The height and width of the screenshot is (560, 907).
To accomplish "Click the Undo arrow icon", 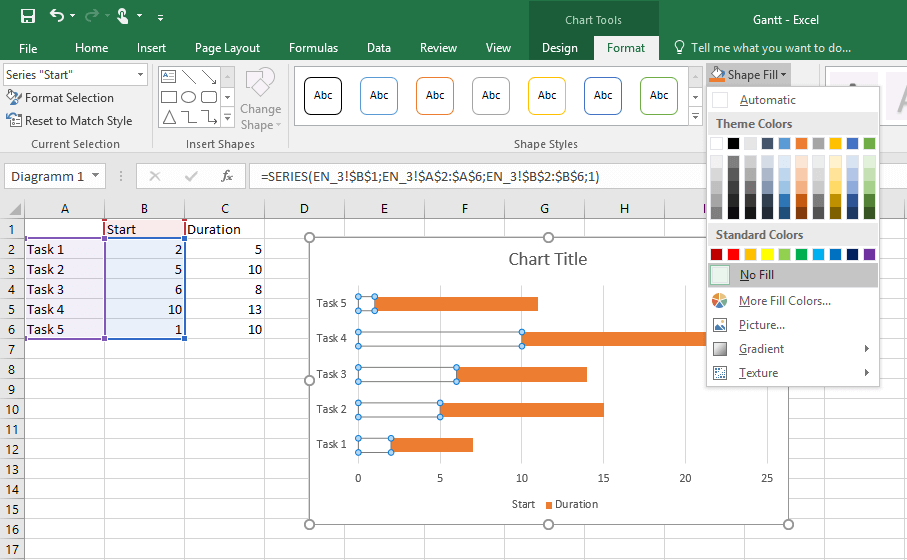I will coord(57,16).
